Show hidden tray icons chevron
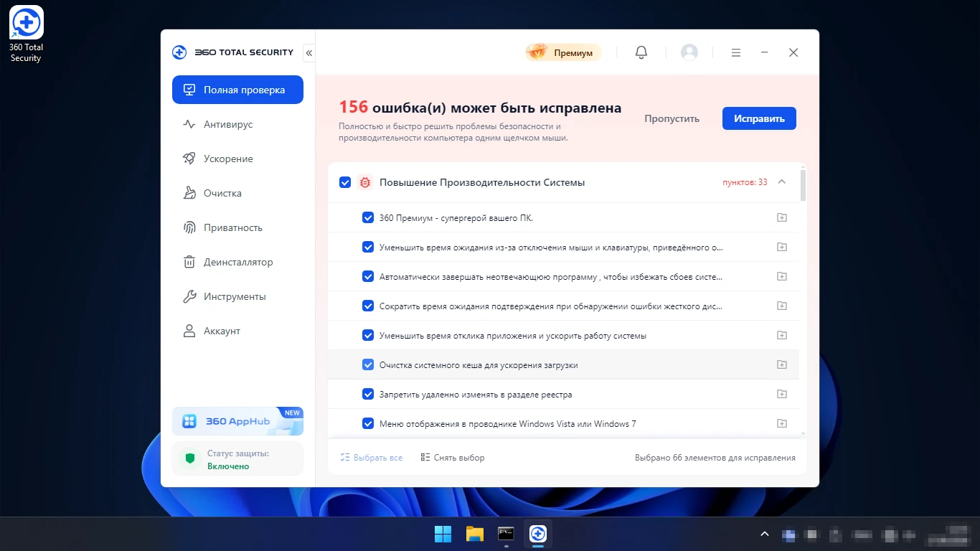980x551 pixels. click(x=765, y=534)
